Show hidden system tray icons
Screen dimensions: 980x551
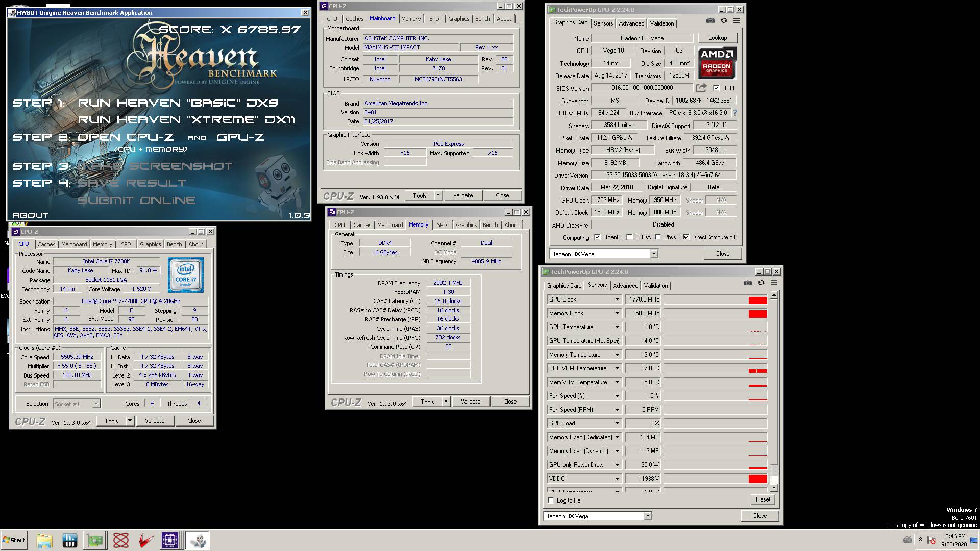coord(920,540)
